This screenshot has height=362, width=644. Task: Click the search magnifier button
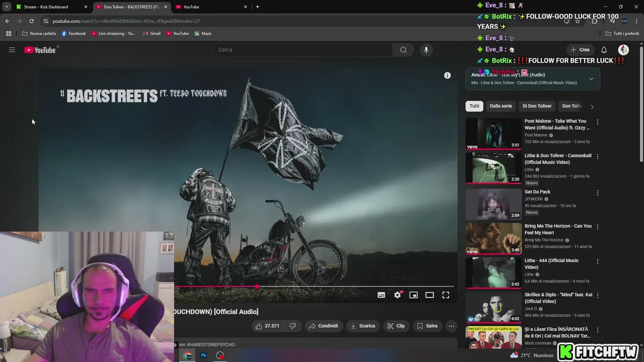coord(403,50)
